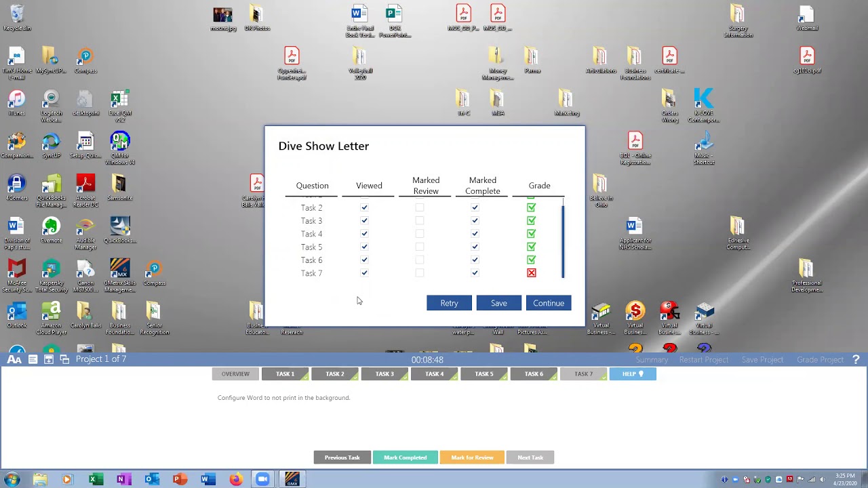Click the green grade check for Task 6
Image resolution: width=868 pixels, height=488 pixels.
[x=531, y=260]
